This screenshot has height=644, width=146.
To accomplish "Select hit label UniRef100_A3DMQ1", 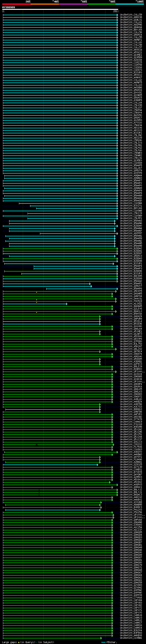I will pos(131,362).
